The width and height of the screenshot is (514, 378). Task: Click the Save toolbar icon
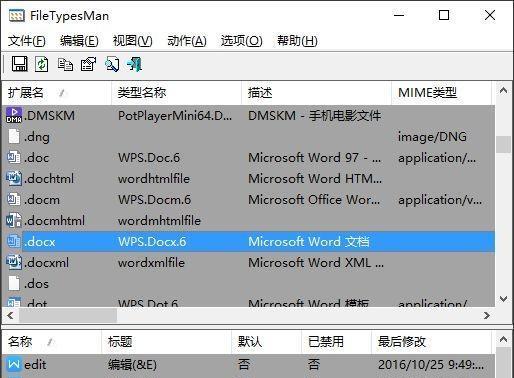(20, 64)
